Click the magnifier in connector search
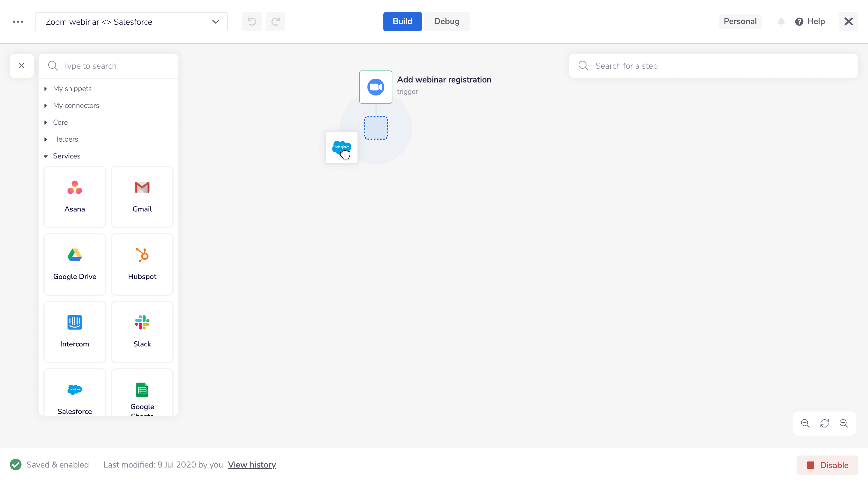The height and width of the screenshot is (482, 868). click(52, 66)
